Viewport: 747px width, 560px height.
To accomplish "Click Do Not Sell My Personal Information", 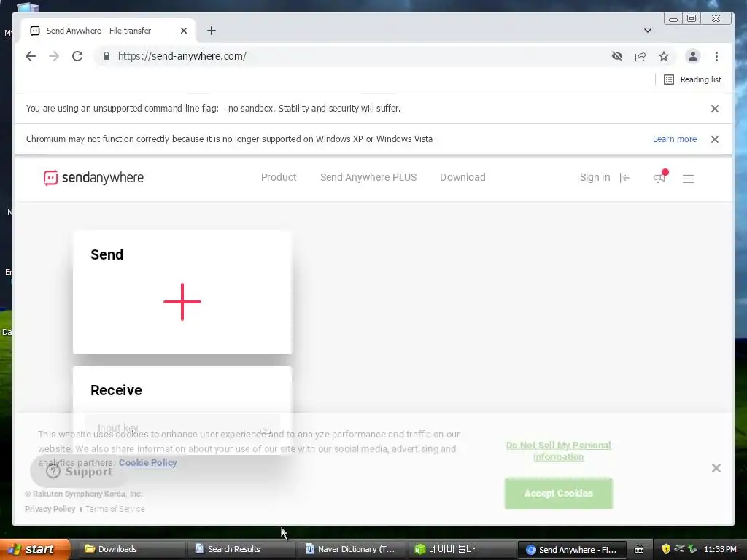I will pyautogui.click(x=558, y=451).
